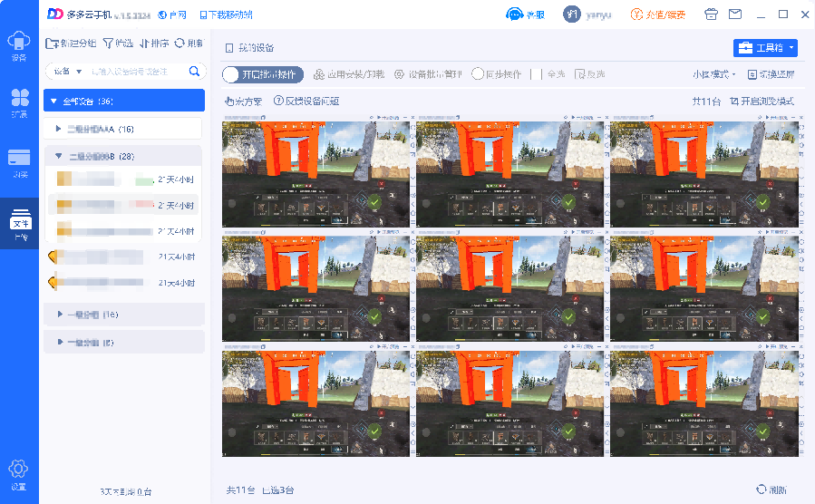Click the play icon on top-middle device header
The image size is (815, 504).
pos(573,118)
